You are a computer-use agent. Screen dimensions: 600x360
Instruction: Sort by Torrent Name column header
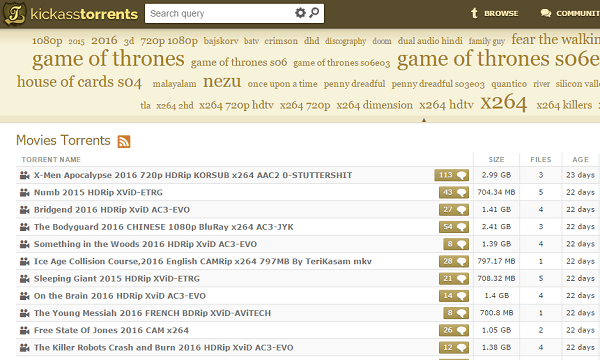pyautogui.click(x=51, y=160)
